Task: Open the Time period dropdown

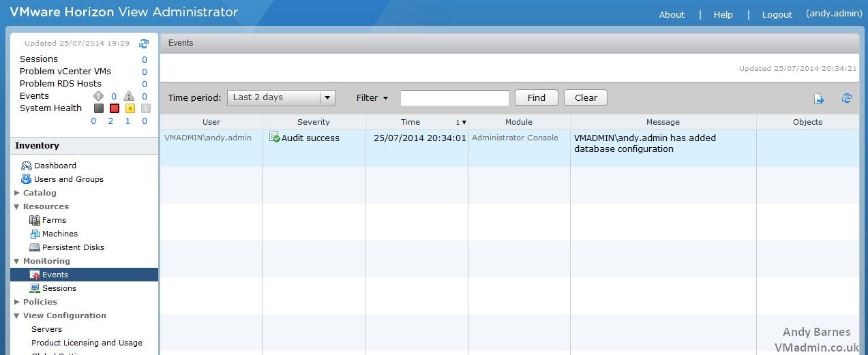Action: [281, 97]
